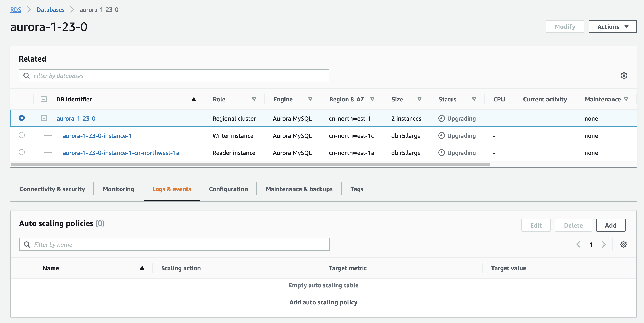Image resolution: width=644 pixels, height=323 pixels.
Task: Open aurora-1-23-0 cluster link
Action: pos(76,118)
